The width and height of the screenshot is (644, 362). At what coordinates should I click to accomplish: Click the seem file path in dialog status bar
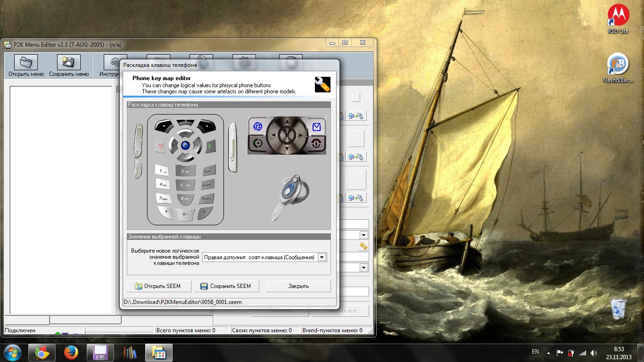[183, 302]
